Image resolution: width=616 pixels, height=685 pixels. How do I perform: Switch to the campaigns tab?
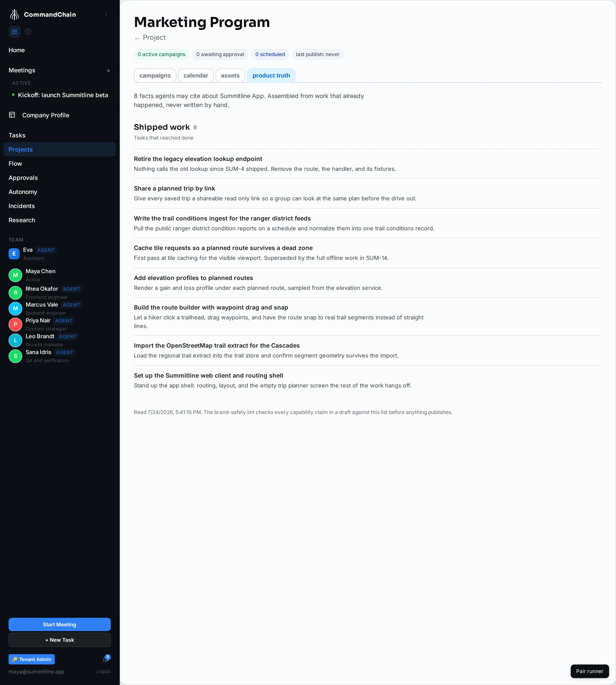pos(155,76)
